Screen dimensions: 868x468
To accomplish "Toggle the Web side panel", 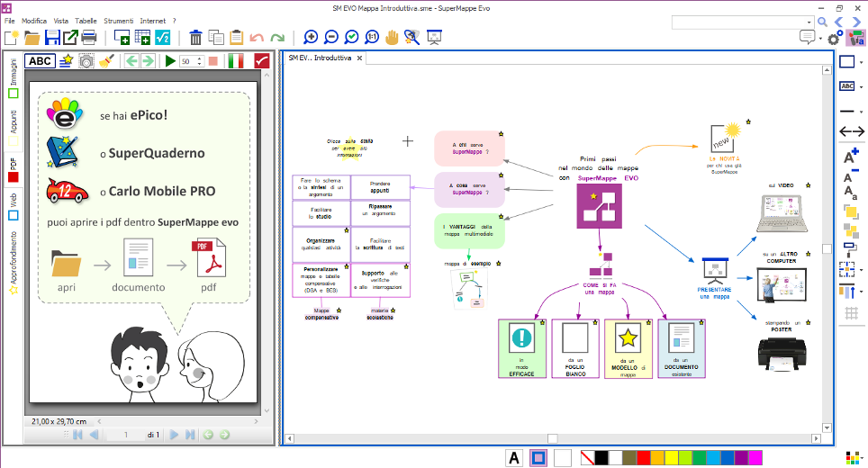I will [x=14, y=206].
